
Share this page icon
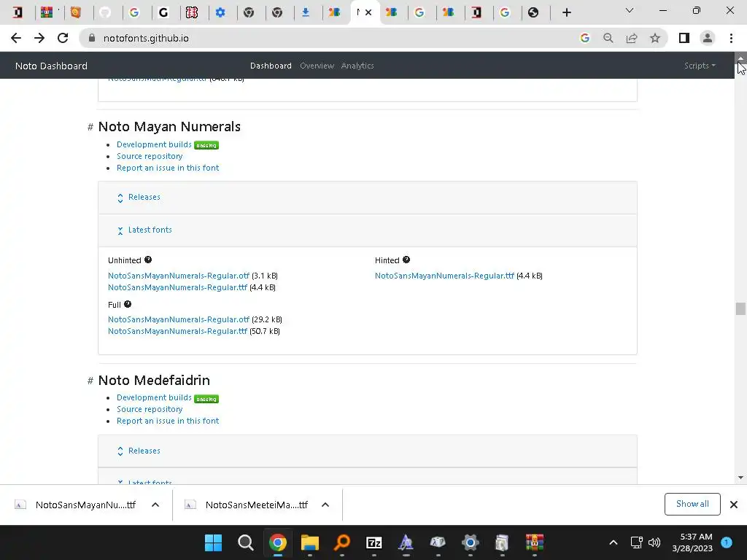(x=632, y=38)
